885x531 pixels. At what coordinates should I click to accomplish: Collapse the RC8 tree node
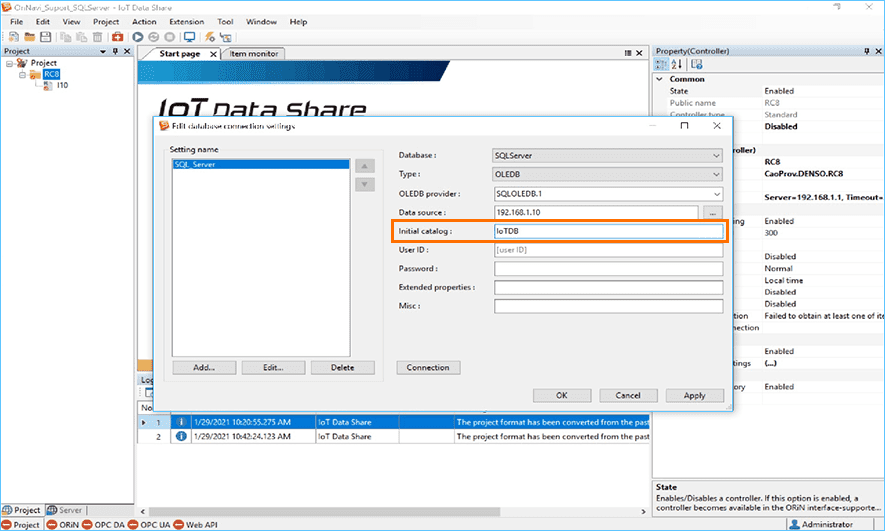coord(23,74)
